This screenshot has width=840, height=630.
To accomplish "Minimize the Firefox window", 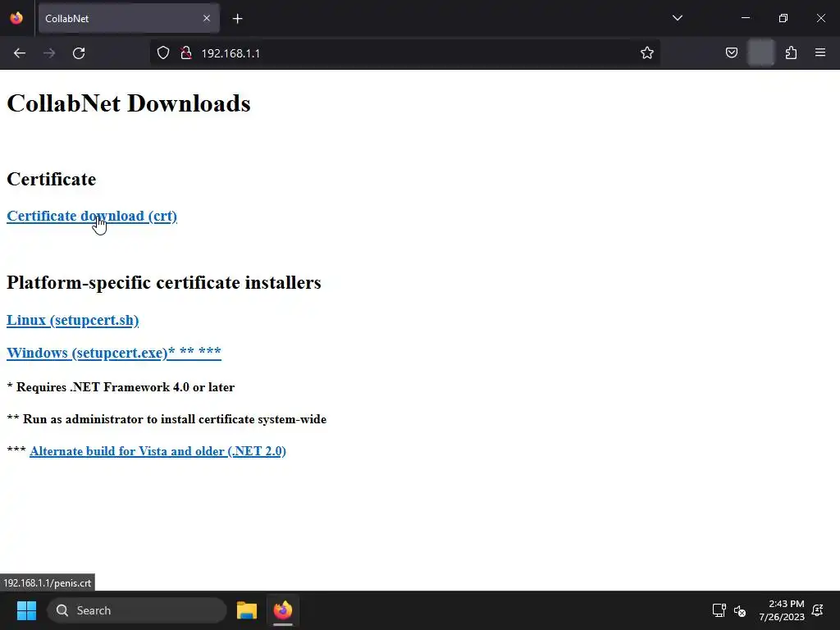I will 745,18.
